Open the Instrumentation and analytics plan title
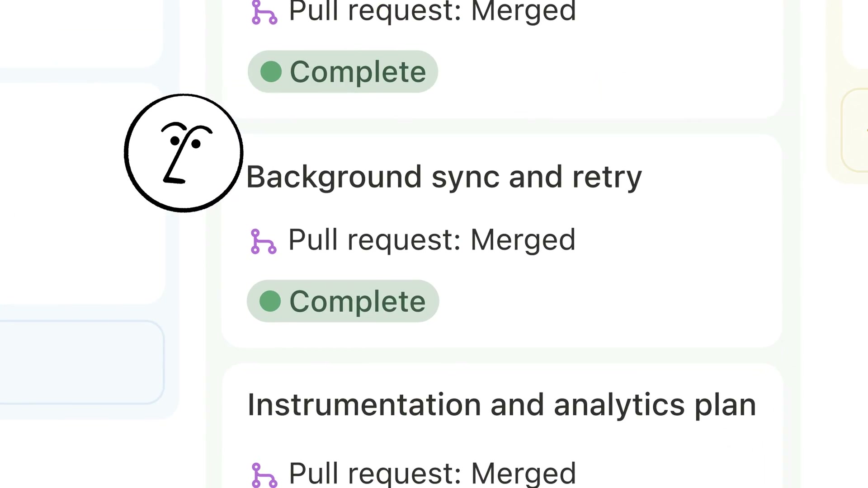The image size is (868, 488). click(502, 405)
